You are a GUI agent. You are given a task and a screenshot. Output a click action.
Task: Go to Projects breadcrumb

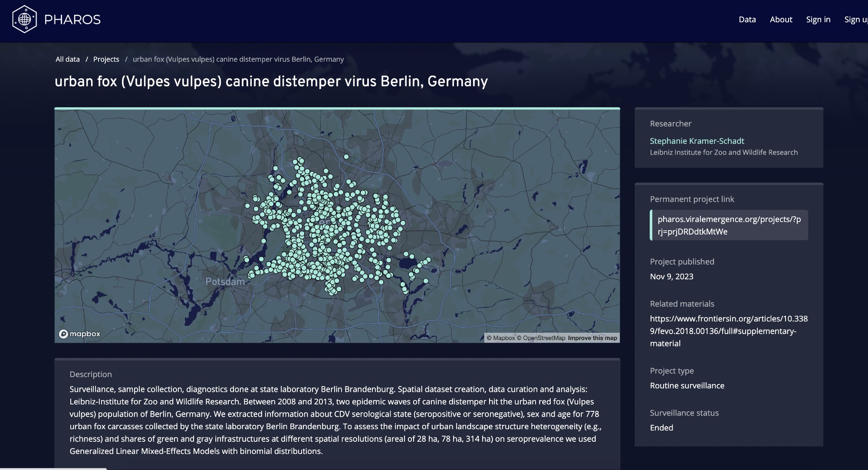click(x=106, y=59)
